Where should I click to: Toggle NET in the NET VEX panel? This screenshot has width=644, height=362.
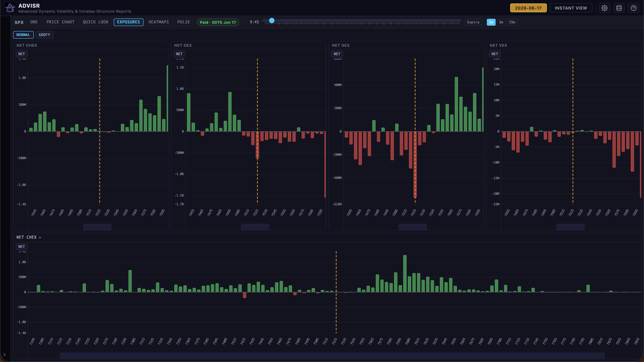tap(495, 54)
